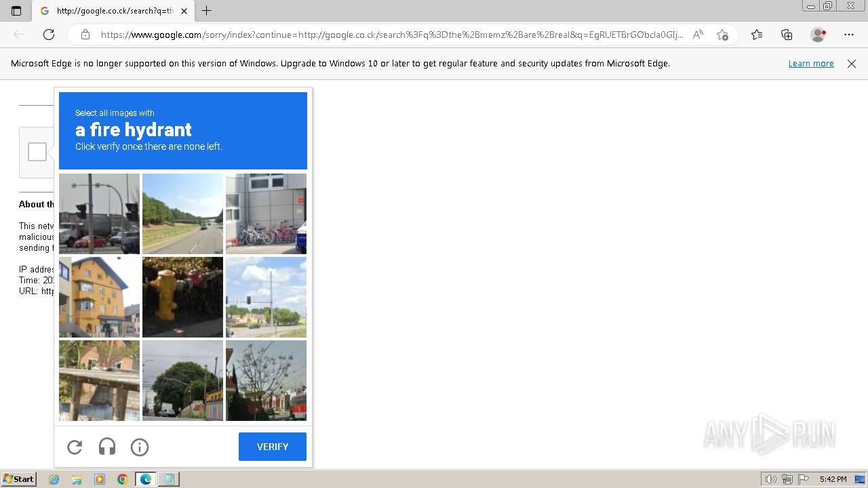Click the address bar URL field
The height and width of the screenshot is (488, 868).
392,35
